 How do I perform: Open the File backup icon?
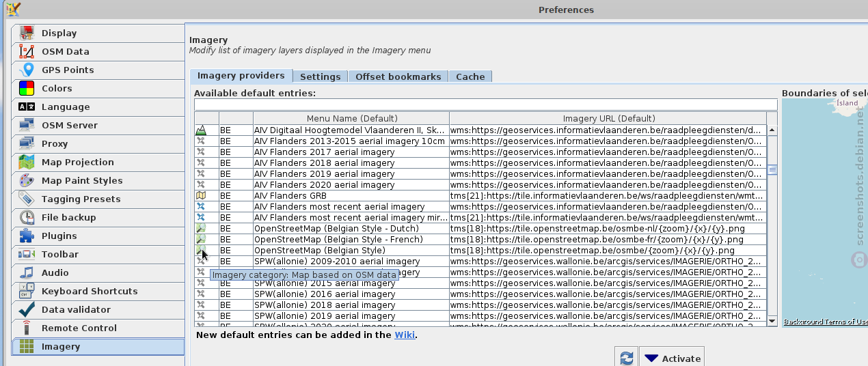click(27, 217)
